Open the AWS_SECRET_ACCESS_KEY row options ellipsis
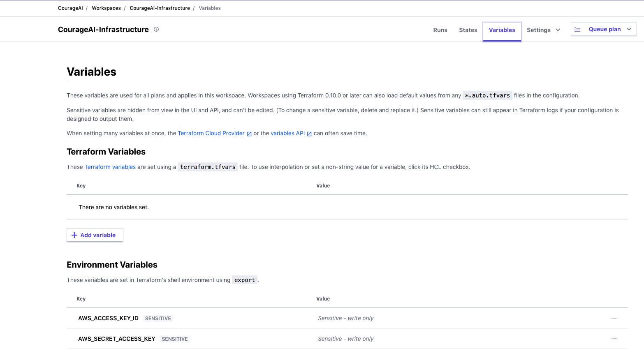 [614, 339]
